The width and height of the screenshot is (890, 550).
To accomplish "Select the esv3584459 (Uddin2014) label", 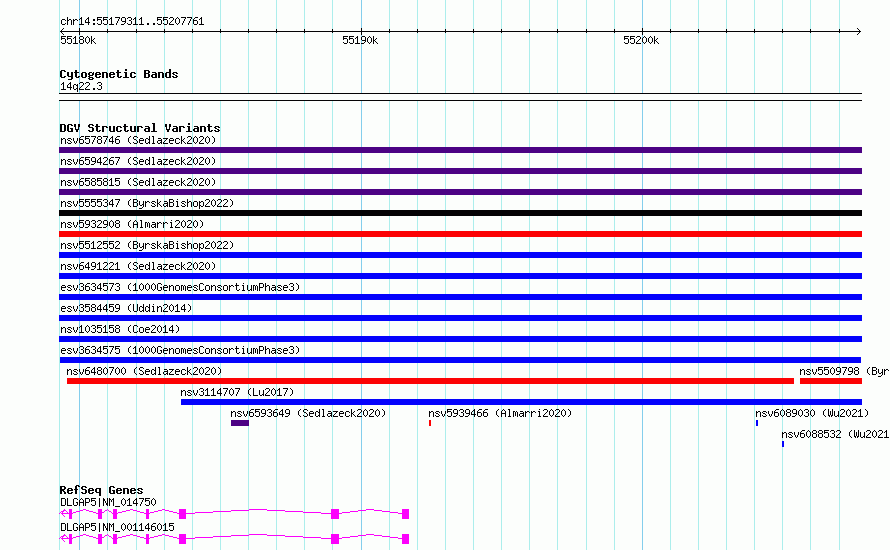I will click(126, 308).
